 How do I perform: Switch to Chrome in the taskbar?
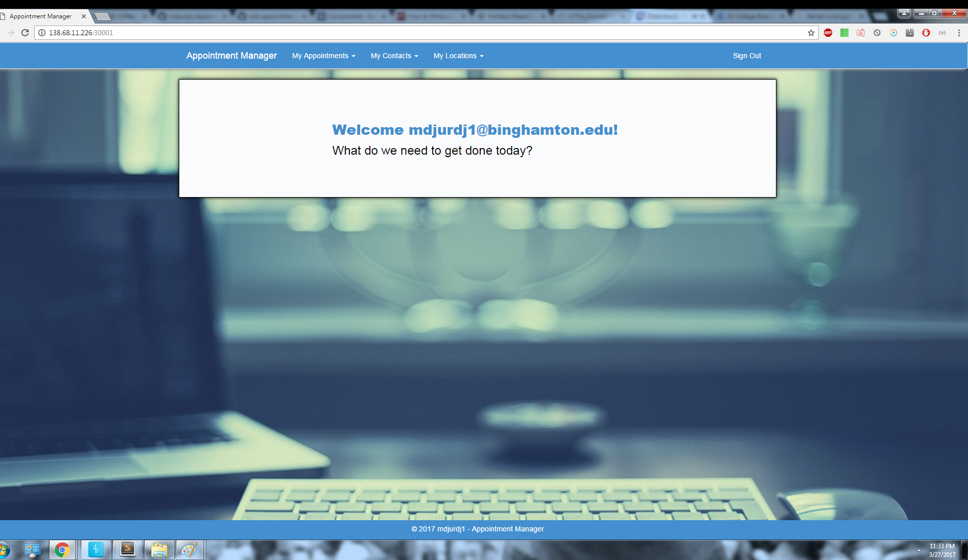click(62, 550)
